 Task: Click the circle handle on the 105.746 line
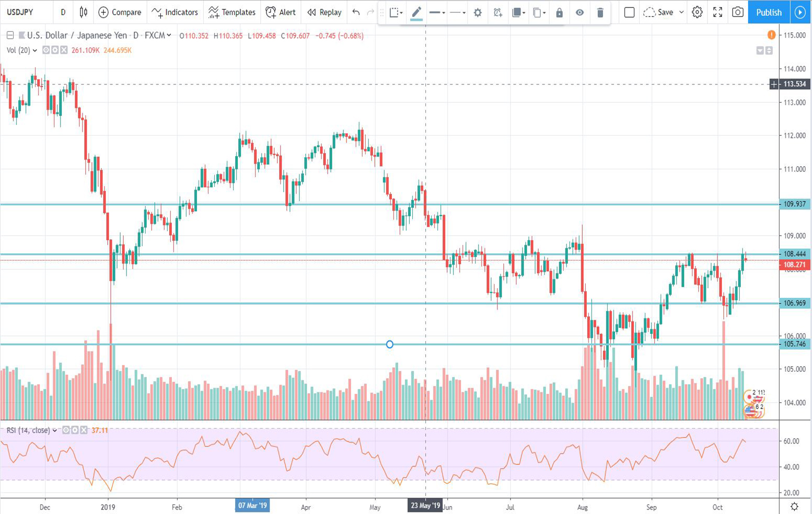[x=389, y=344]
